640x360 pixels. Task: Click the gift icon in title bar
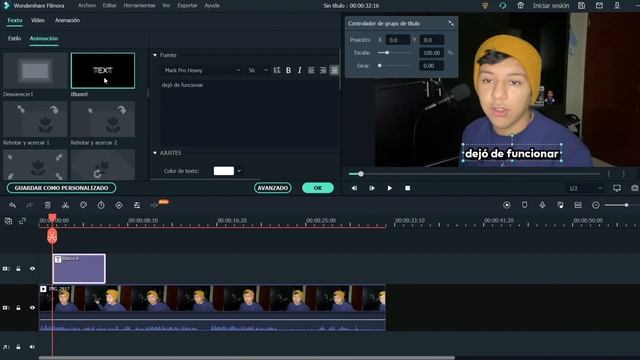[520, 6]
